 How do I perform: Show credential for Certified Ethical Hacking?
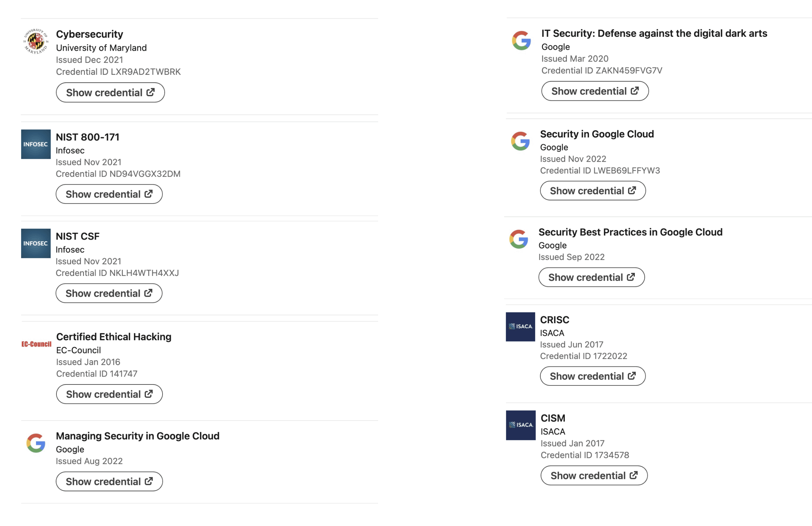tap(109, 393)
